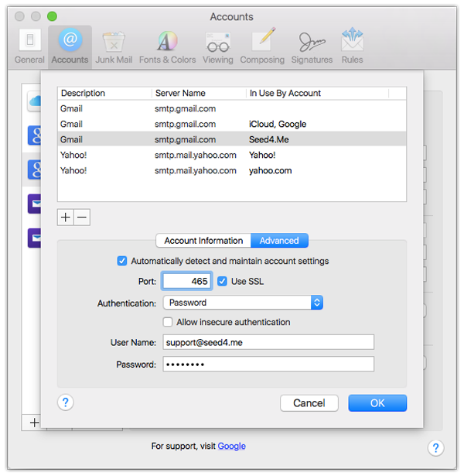The image size is (464, 476).
Task: Toggle the Use SSL checkbox
Action: click(x=222, y=282)
